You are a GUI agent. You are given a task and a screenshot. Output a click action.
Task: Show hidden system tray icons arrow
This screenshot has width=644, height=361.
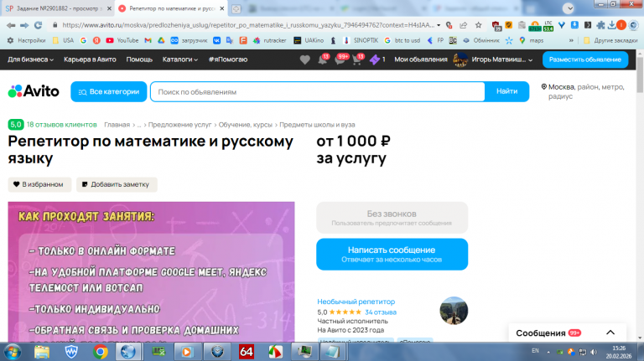tap(548, 352)
